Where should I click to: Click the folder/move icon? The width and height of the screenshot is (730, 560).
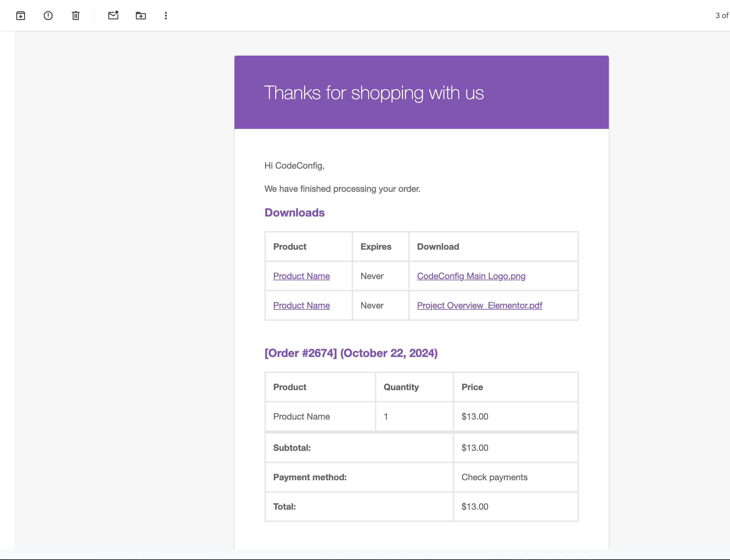click(x=141, y=15)
